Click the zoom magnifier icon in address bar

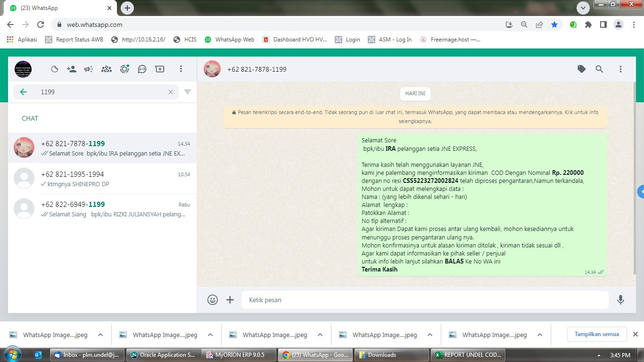click(x=524, y=25)
